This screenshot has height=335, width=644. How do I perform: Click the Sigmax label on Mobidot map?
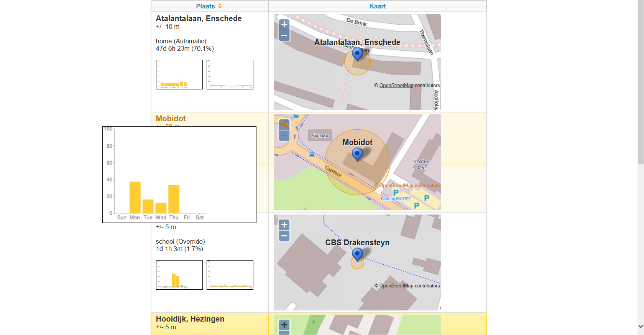[x=320, y=135]
